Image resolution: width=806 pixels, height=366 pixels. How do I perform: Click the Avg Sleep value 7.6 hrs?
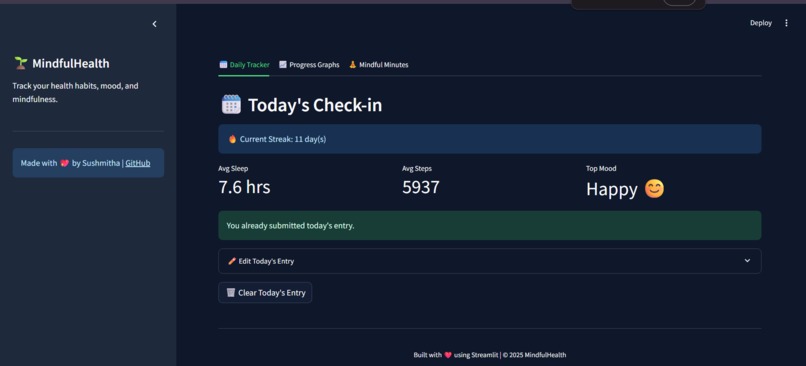[x=244, y=187]
